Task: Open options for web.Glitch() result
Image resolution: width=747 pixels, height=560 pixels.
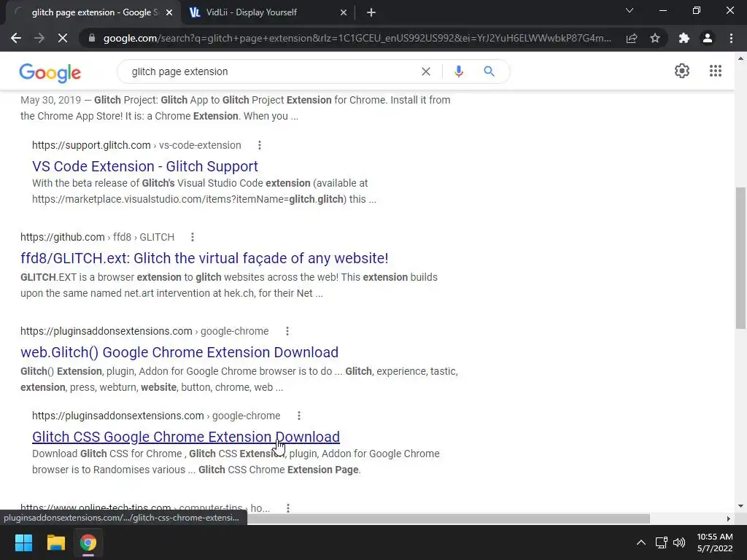Action: click(287, 331)
